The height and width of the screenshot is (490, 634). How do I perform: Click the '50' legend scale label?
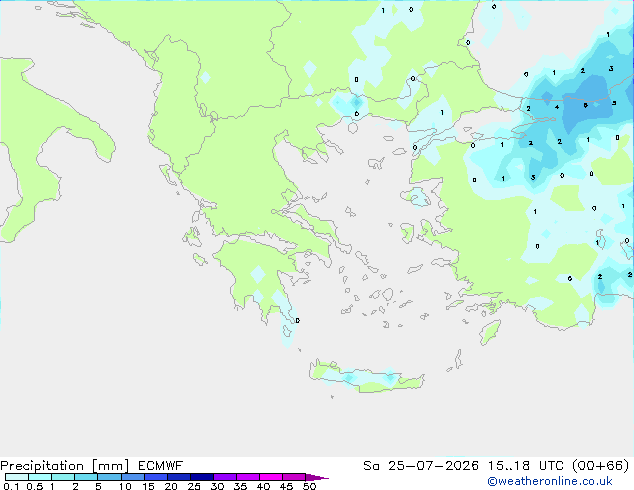(310, 486)
